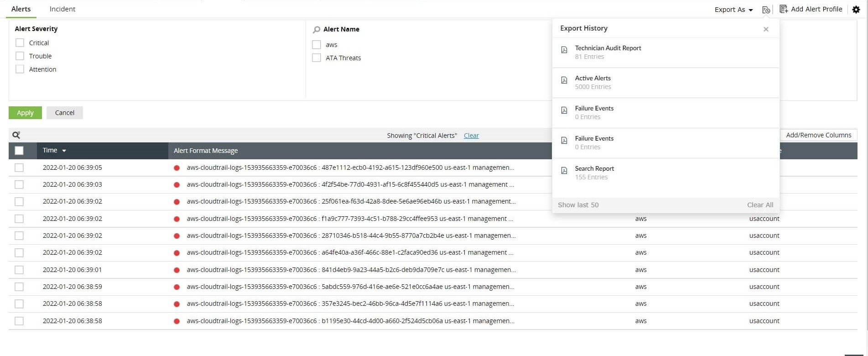Click the table search icon
The width and height of the screenshot is (868, 356).
[16, 135]
